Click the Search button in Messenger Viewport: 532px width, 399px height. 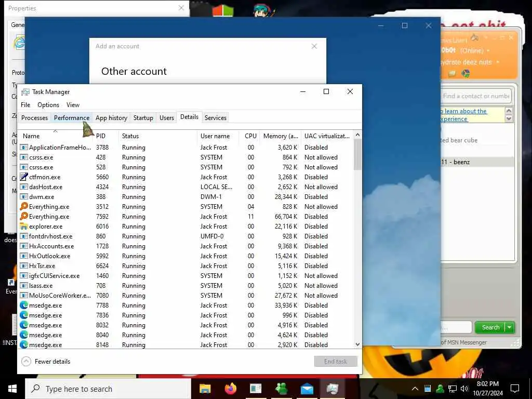coord(490,327)
